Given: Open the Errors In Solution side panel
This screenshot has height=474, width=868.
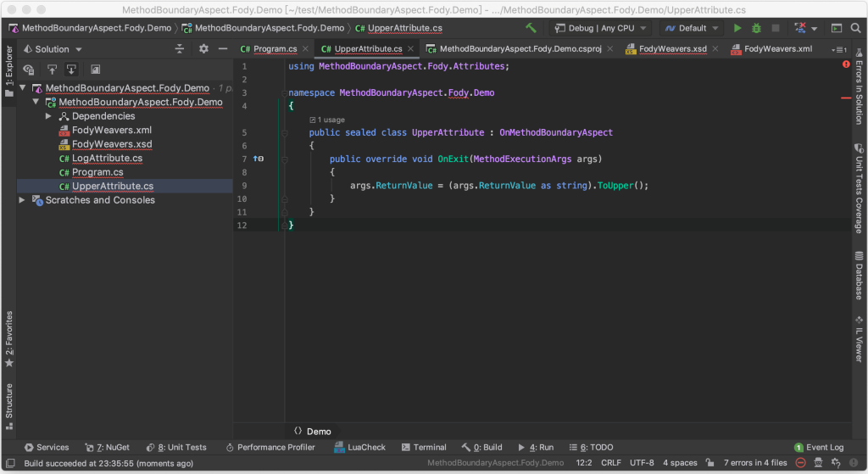Looking at the screenshot, I should [x=860, y=86].
